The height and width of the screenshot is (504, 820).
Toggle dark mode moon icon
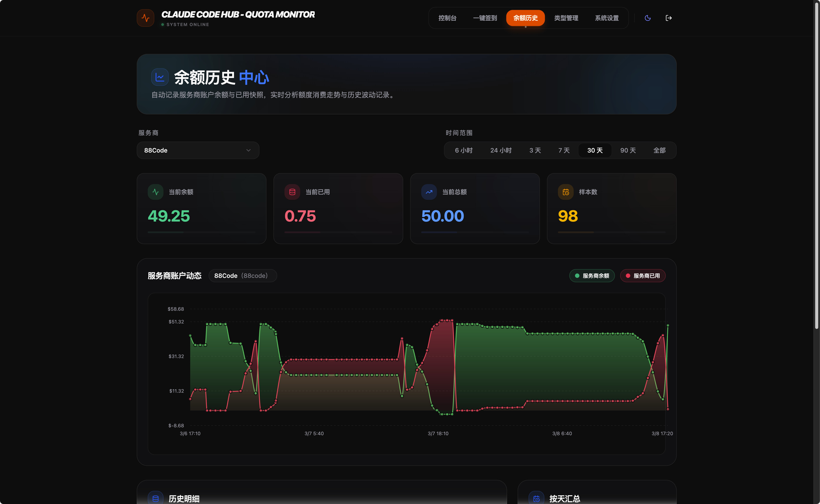tap(648, 18)
